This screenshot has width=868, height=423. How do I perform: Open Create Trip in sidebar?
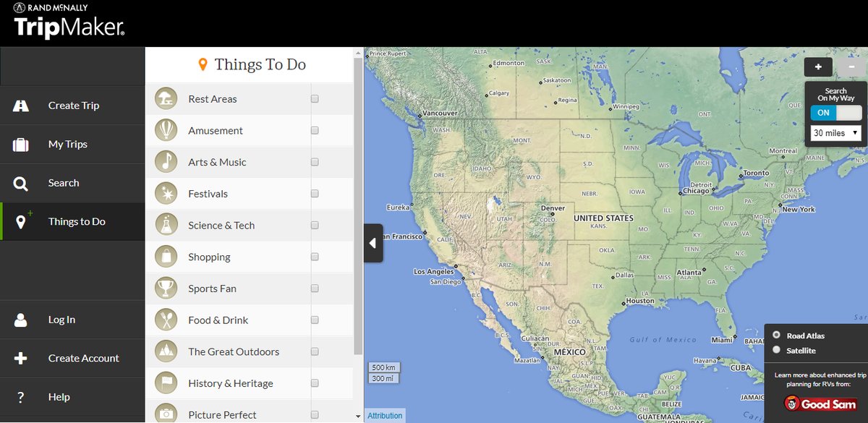72,106
